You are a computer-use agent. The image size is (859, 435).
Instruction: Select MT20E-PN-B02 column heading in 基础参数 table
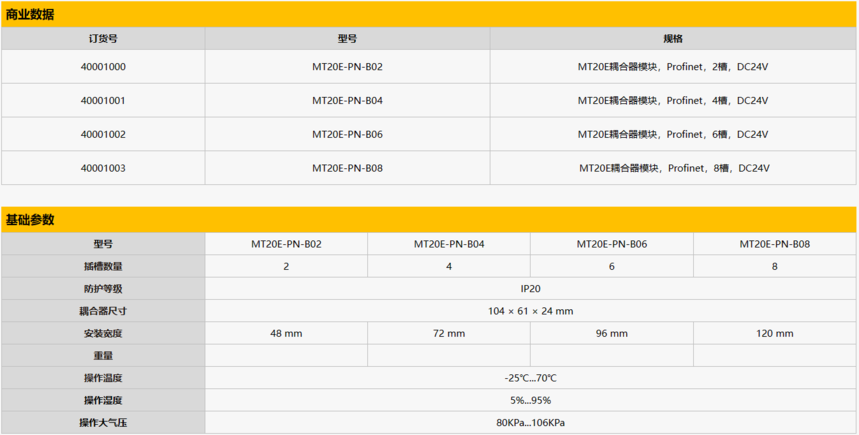tap(286, 244)
